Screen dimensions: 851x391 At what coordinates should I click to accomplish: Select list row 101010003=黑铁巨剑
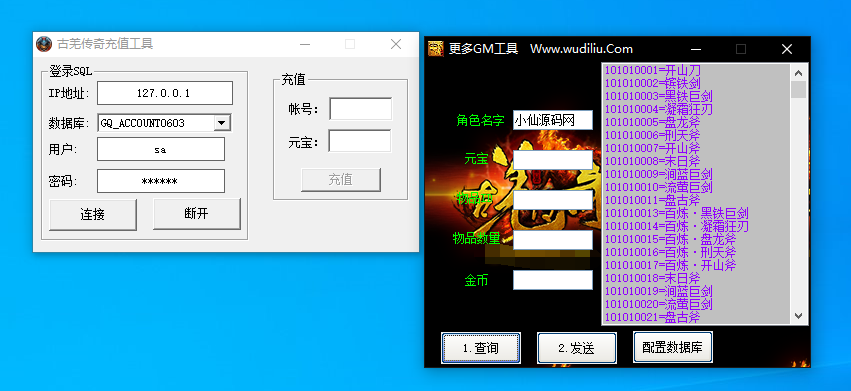[x=696, y=97]
